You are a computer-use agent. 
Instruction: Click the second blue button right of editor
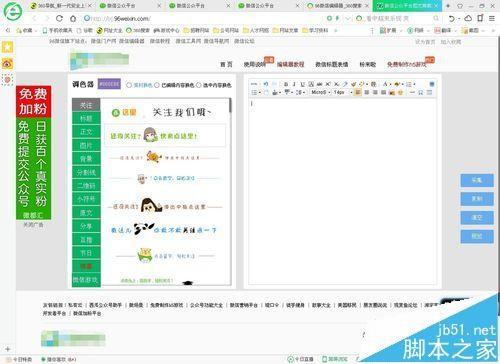click(x=477, y=199)
